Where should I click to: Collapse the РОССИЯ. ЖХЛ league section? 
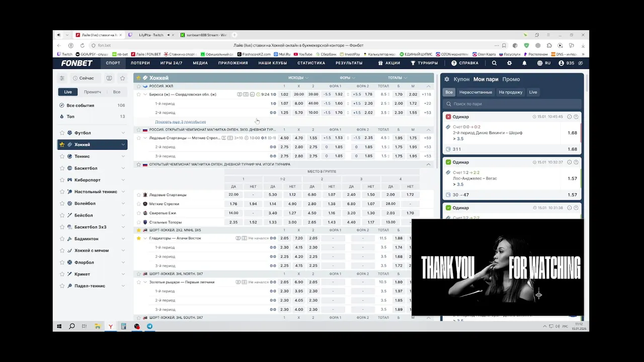click(429, 86)
